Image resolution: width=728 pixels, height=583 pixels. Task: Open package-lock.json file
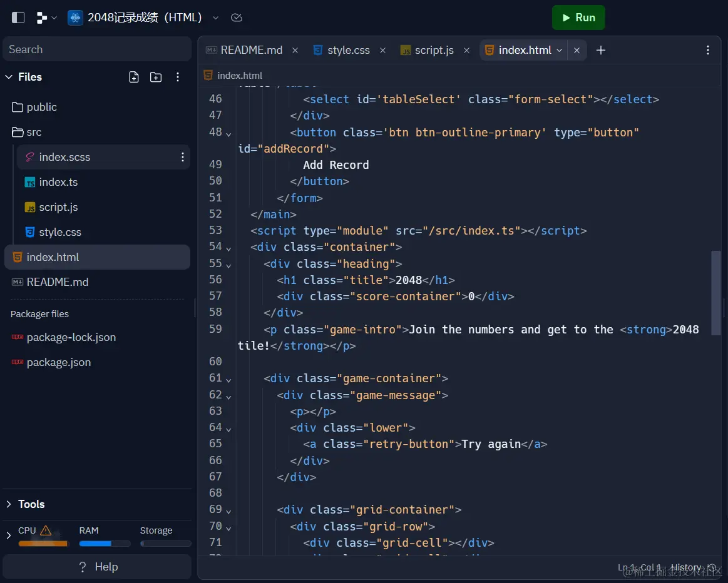tap(97, 337)
